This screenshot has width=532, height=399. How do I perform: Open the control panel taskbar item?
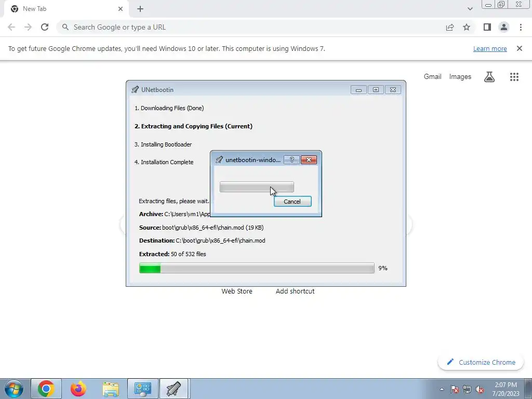(142, 389)
